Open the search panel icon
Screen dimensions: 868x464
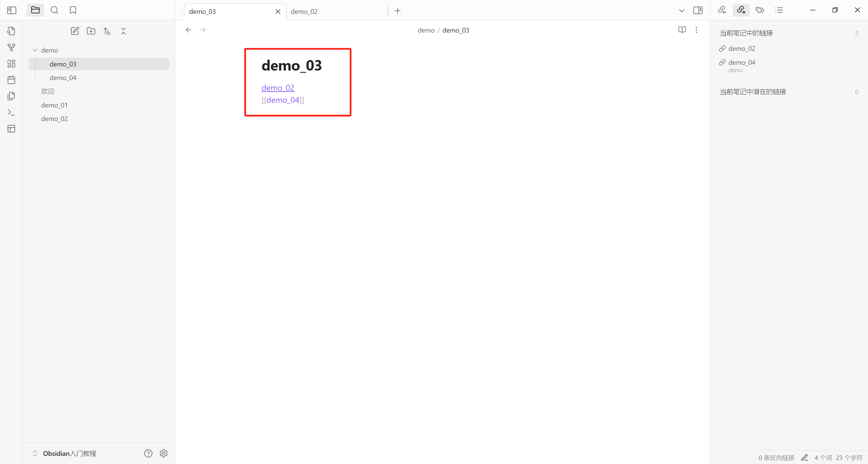[54, 10]
